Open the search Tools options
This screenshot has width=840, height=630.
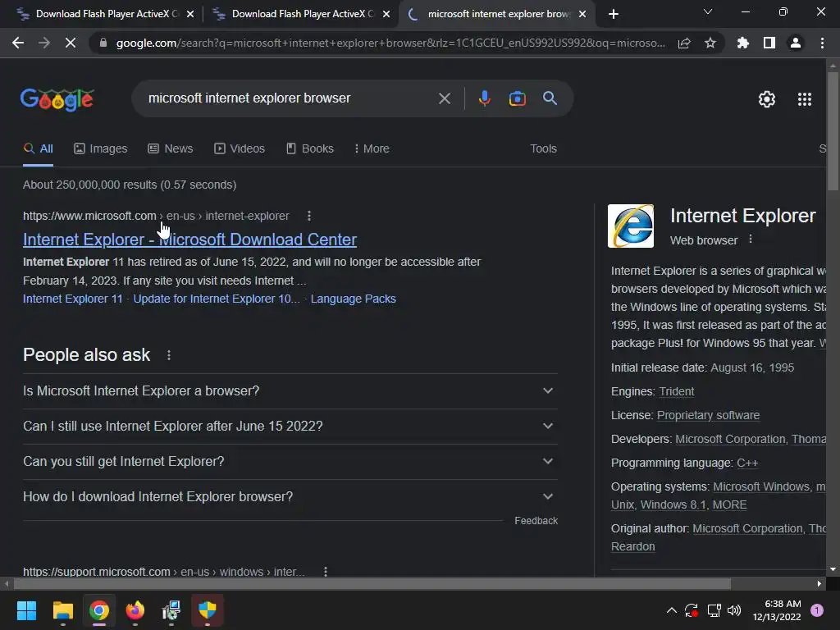(543, 148)
